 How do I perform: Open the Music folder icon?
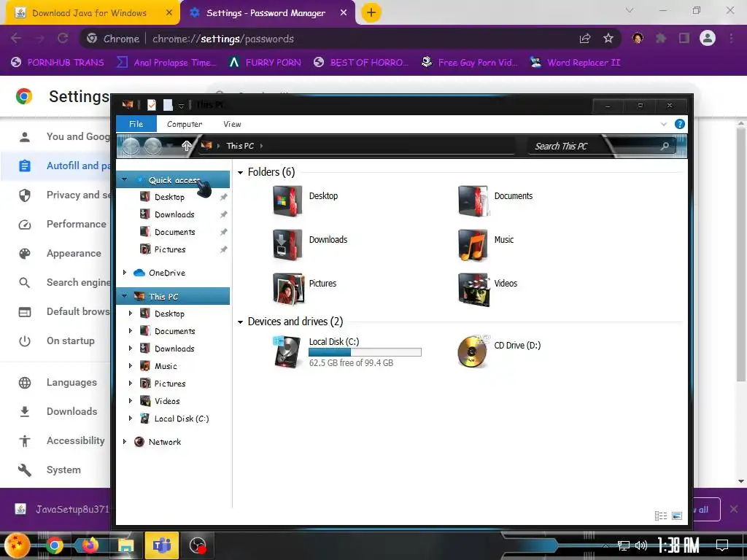tap(473, 244)
